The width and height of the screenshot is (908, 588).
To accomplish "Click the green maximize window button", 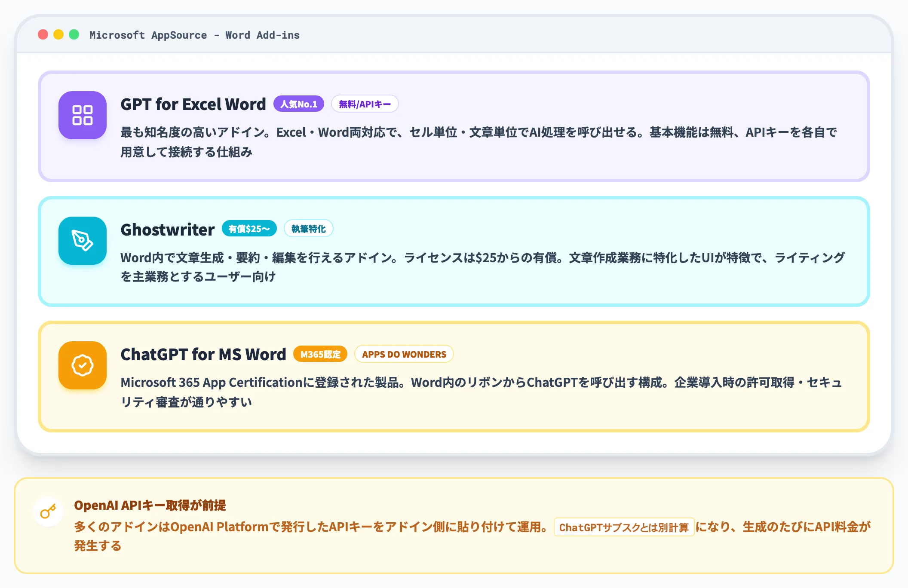I will tap(74, 34).
